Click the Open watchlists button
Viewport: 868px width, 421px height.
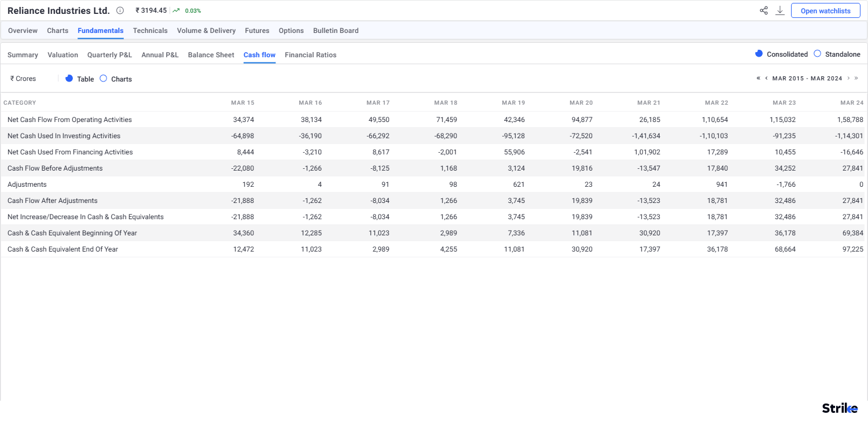coord(825,11)
